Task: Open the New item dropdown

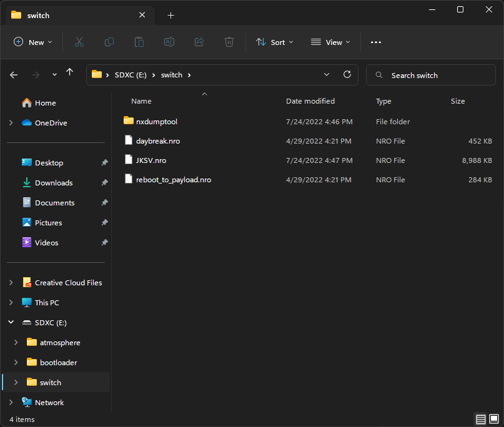Action: click(34, 42)
